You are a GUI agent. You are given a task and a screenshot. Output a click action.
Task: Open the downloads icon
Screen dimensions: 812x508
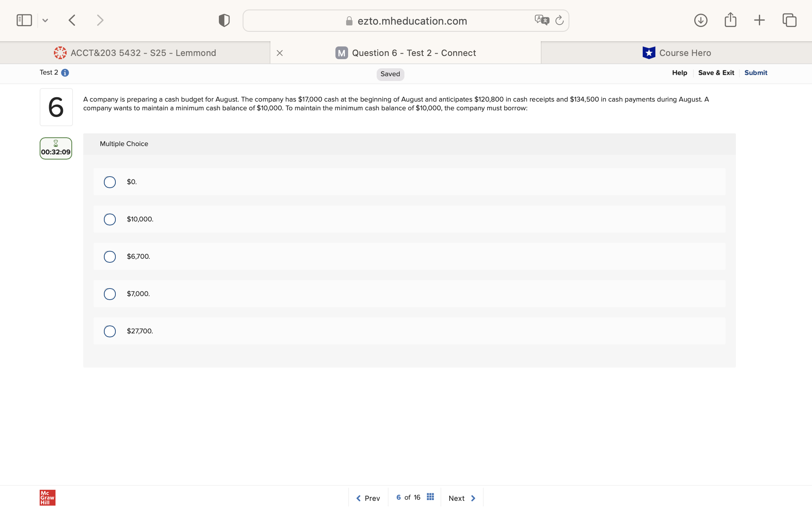701,20
